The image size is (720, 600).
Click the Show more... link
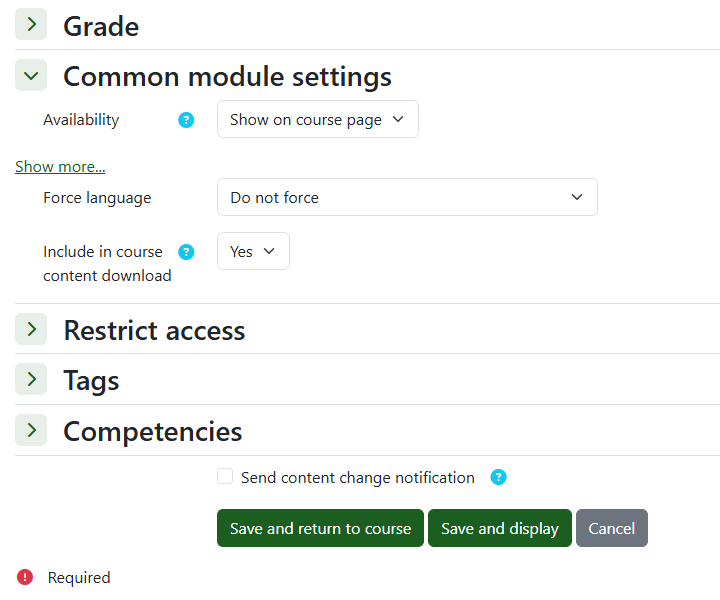60,167
